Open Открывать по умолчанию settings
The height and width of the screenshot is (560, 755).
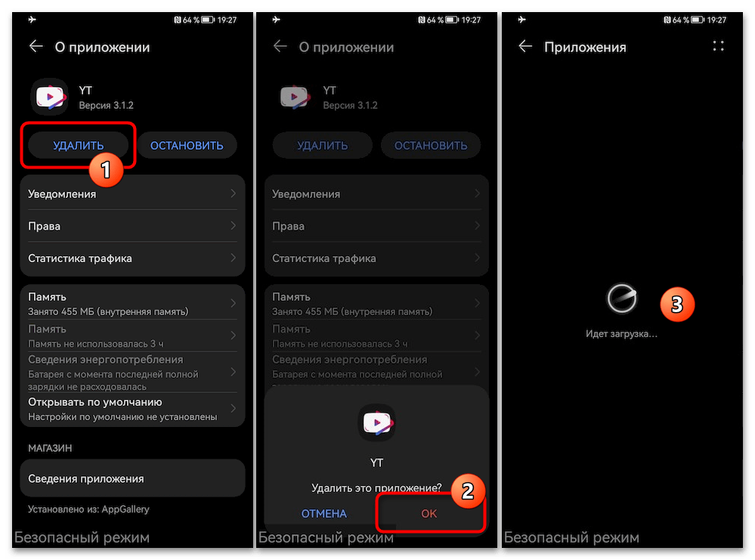point(132,409)
